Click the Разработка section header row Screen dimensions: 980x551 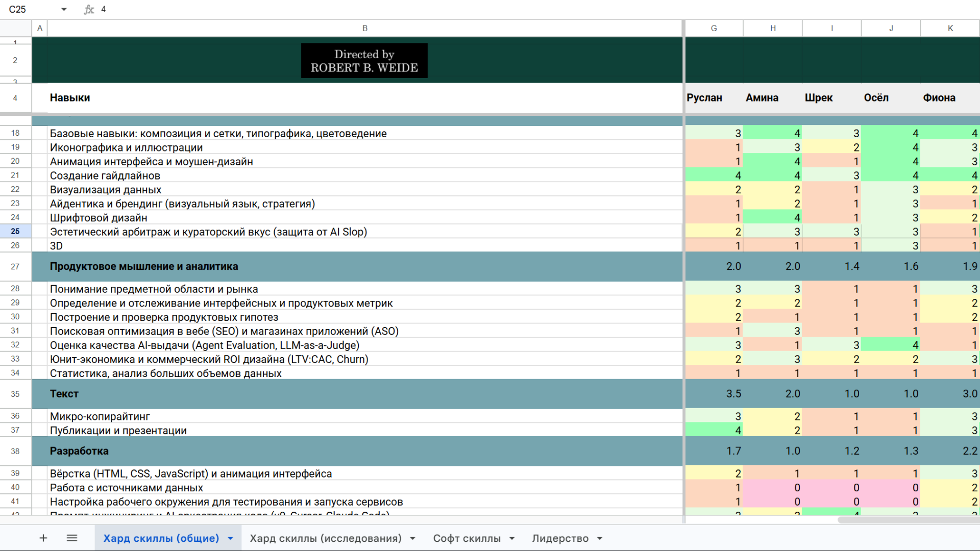(365, 451)
